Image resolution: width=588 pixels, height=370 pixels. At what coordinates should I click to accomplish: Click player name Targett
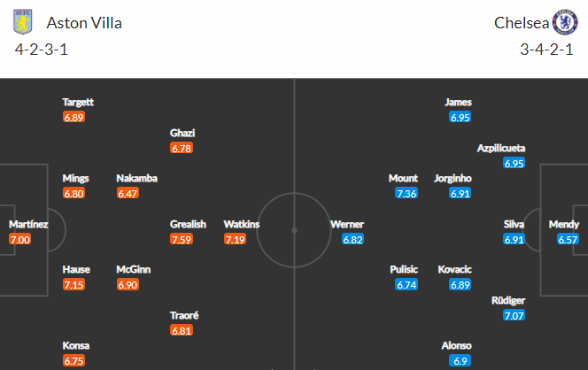(x=78, y=102)
